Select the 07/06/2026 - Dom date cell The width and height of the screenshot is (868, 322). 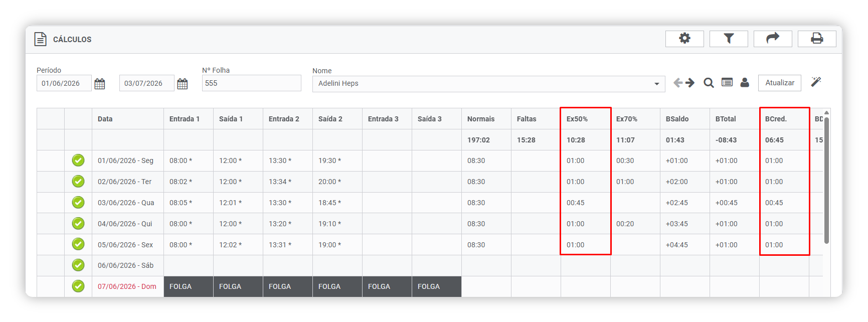(x=128, y=286)
